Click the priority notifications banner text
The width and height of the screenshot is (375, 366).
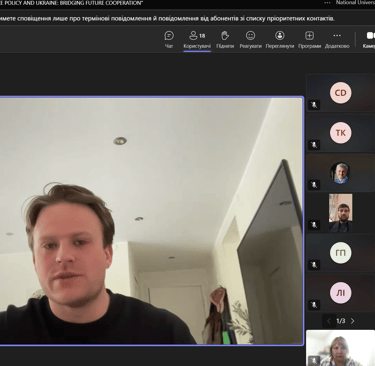pos(167,18)
